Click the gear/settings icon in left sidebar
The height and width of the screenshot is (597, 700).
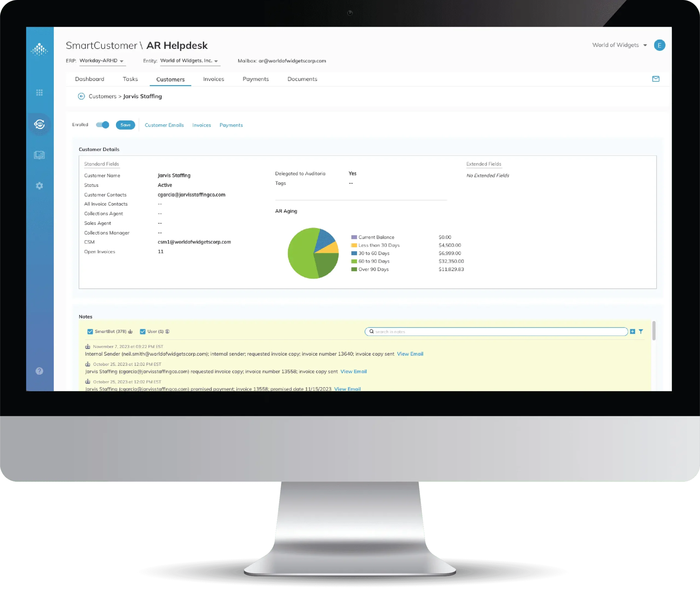39,185
